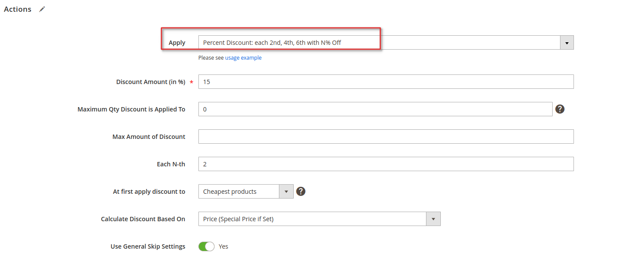Click the At first apply discount arrow
The image size is (644, 253).
pos(286,192)
